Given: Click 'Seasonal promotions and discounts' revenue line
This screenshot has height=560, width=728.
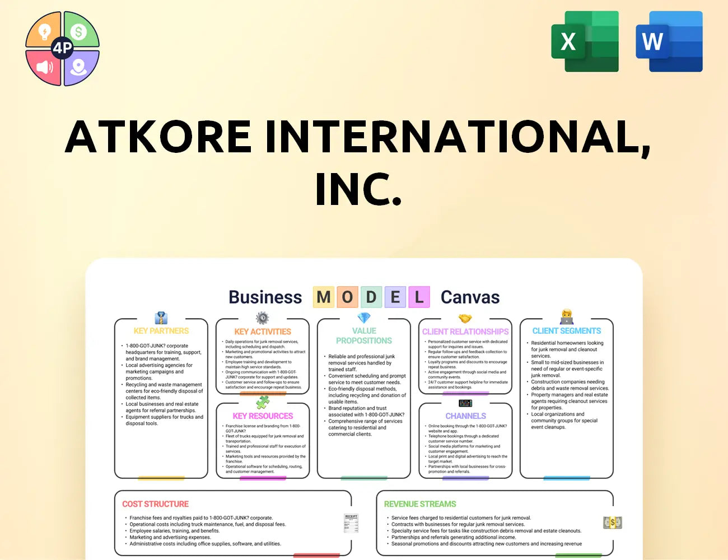Looking at the screenshot, I should (x=484, y=544).
